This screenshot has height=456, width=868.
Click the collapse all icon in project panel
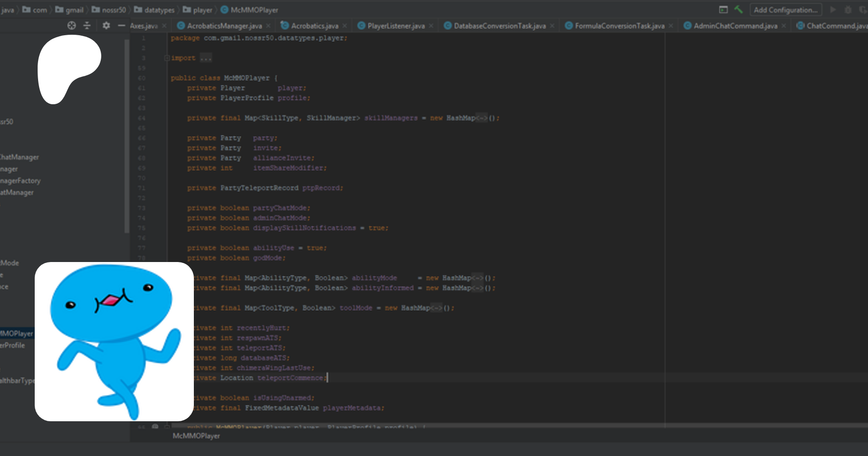pos(87,26)
